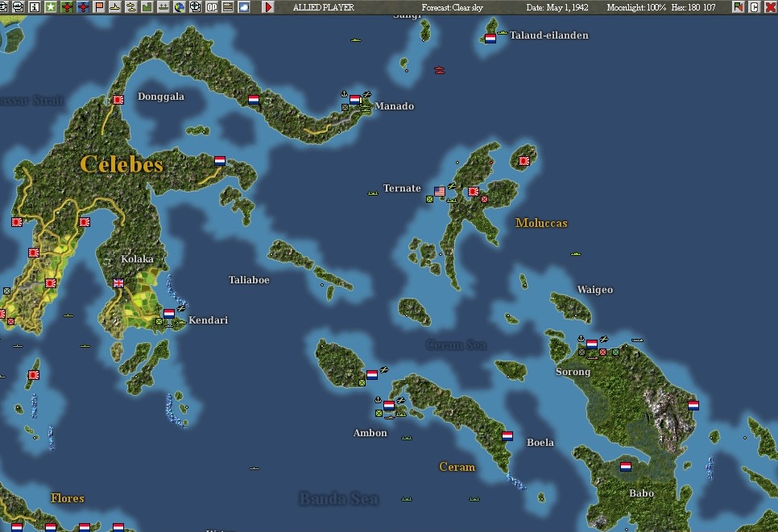Click the 'Date: May 1, 1942' text
This screenshot has width=778, height=532.
pos(557,7)
